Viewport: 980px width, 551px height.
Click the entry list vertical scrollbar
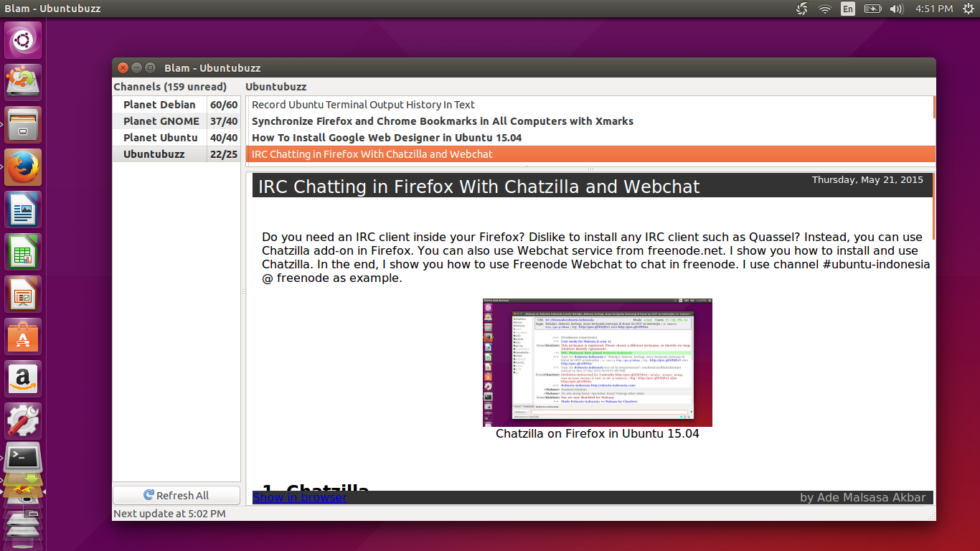pos(935,108)
